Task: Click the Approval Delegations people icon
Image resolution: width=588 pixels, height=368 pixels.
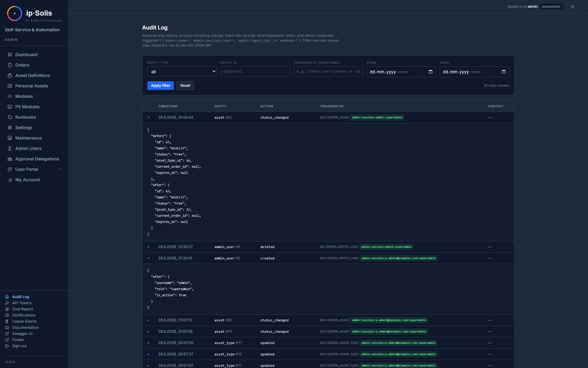Action: pyautogui.click(x=10, y=159)
